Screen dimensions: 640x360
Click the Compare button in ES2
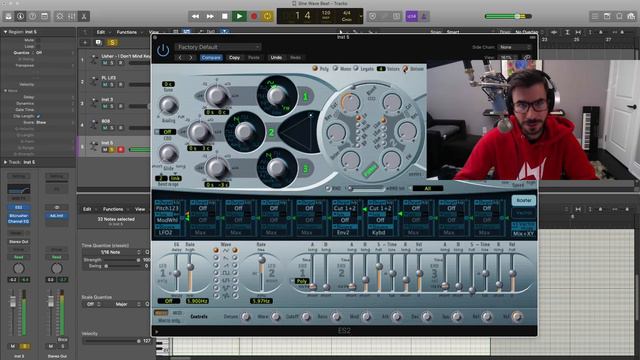(x=211, y=58)
